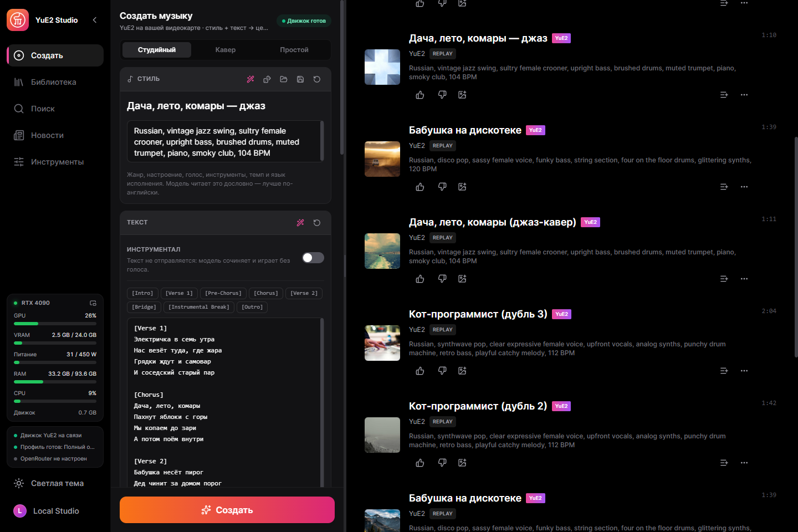The width and height of the screenshot is (798, 532).
Task: Click the song title field in the style panel
Action: pyautogui.click(x=225, y=106)
